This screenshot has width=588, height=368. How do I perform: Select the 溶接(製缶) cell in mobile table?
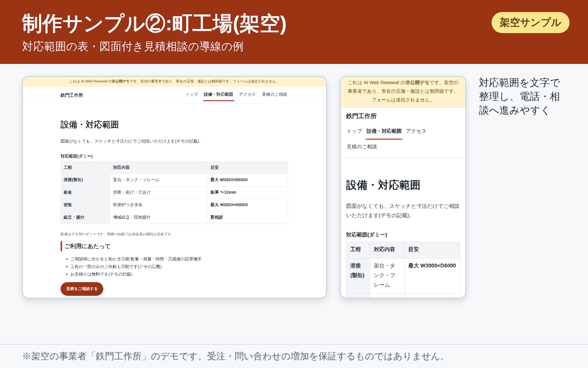(x=358, y=276)
